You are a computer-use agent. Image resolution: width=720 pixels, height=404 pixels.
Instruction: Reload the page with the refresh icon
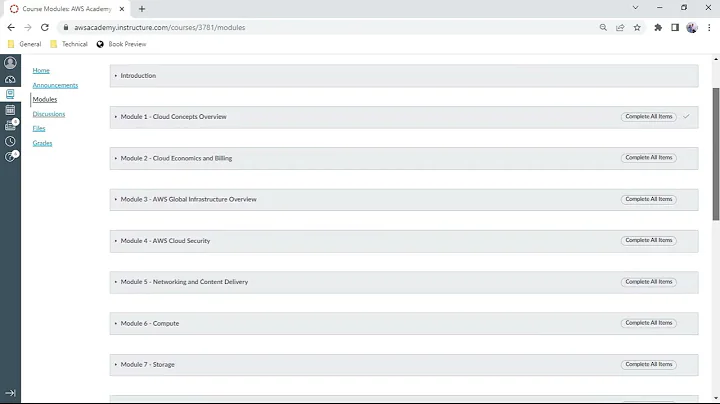click(x=45, y=28)
